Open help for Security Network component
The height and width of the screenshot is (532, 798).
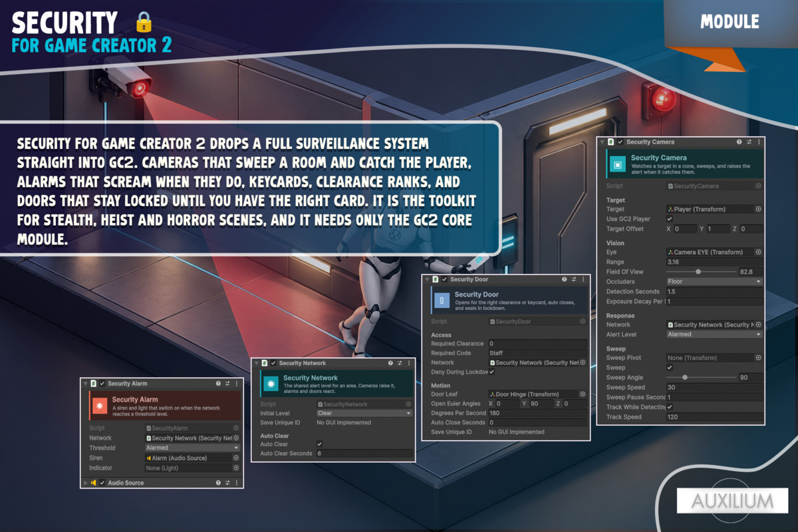click(x=390, y=363)
